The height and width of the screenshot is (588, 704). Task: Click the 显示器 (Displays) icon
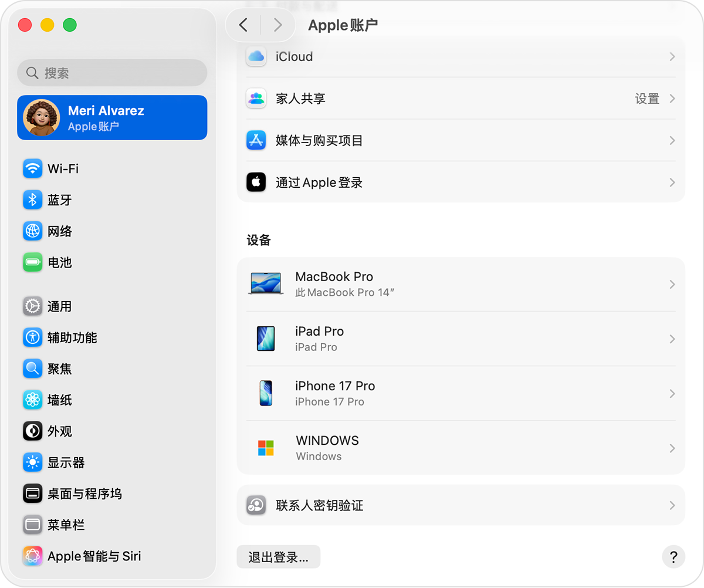[32, 462]
